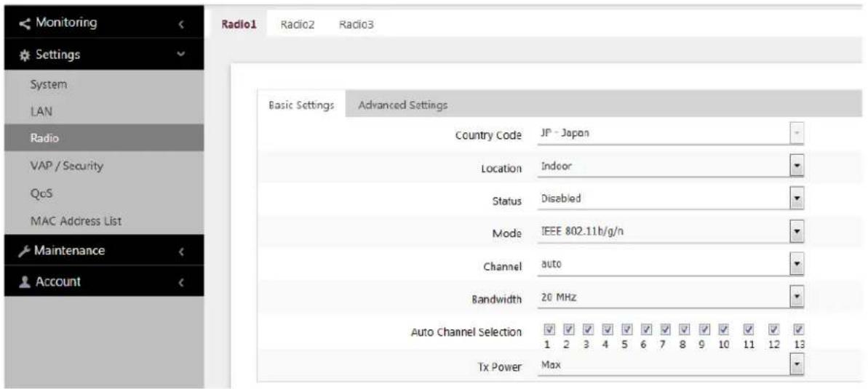Expand the Maintenance menu chevron
Screen dimensions: 868x389
(182, 252)
